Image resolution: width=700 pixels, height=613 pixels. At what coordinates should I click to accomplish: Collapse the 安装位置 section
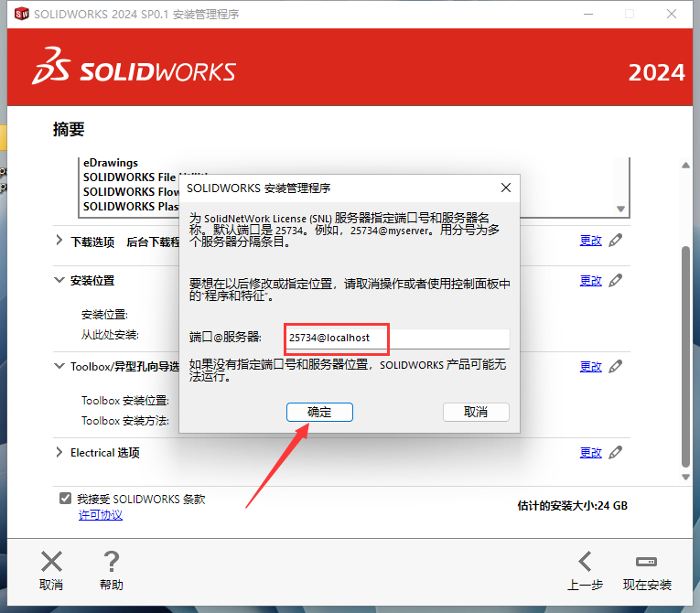[x=59, y=280]
